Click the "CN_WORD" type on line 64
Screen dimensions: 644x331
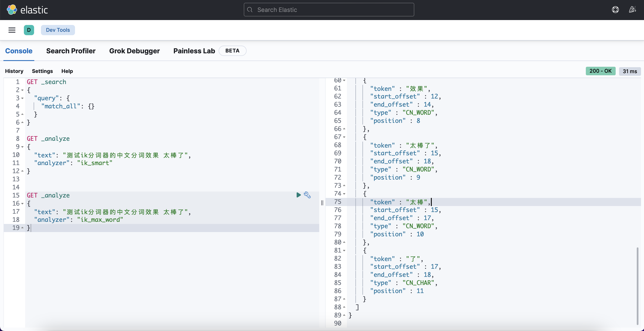tap(419, 113)
